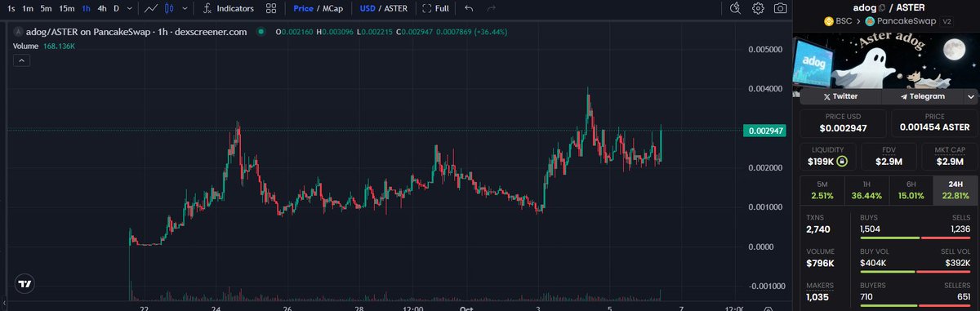This screenshot has height=311, width=980.
Task: Click the buyers vs sellers ratio bar
Action: (915, 306)
